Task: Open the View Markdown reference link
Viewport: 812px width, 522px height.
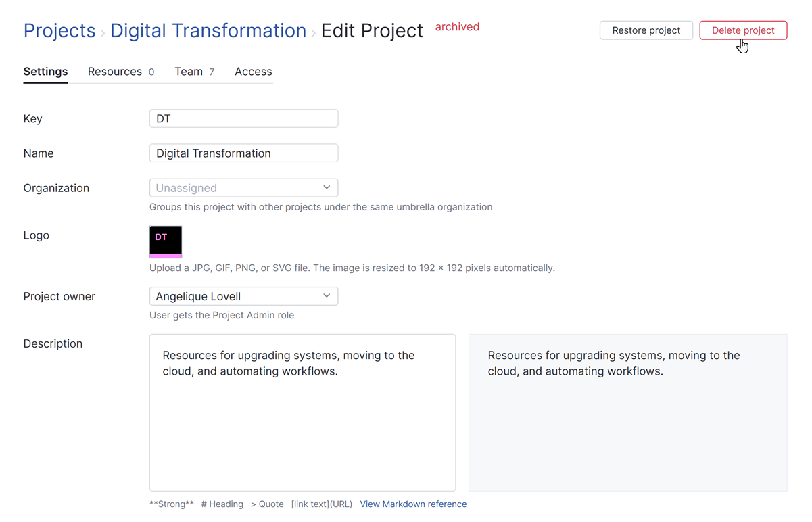Action: point(413,504)
